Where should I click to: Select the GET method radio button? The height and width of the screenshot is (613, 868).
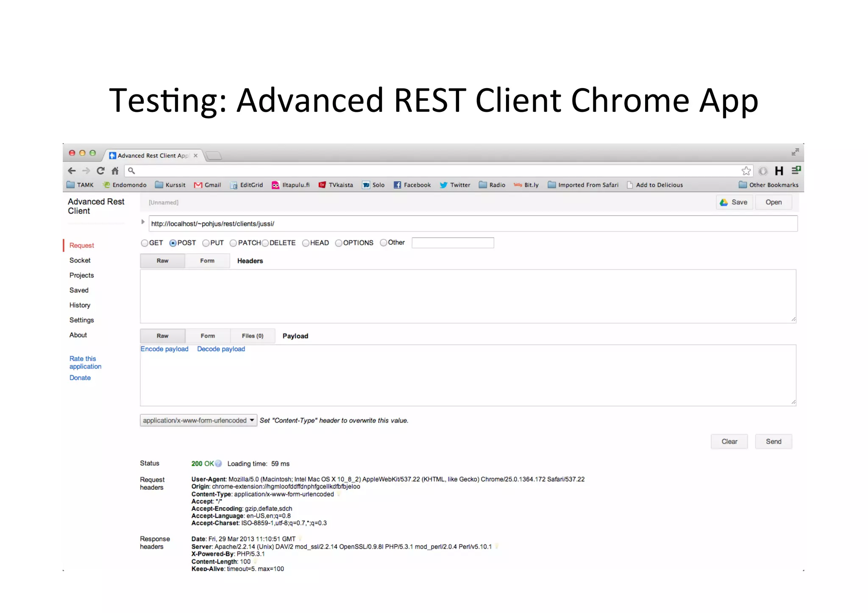[x=145, y=243]
